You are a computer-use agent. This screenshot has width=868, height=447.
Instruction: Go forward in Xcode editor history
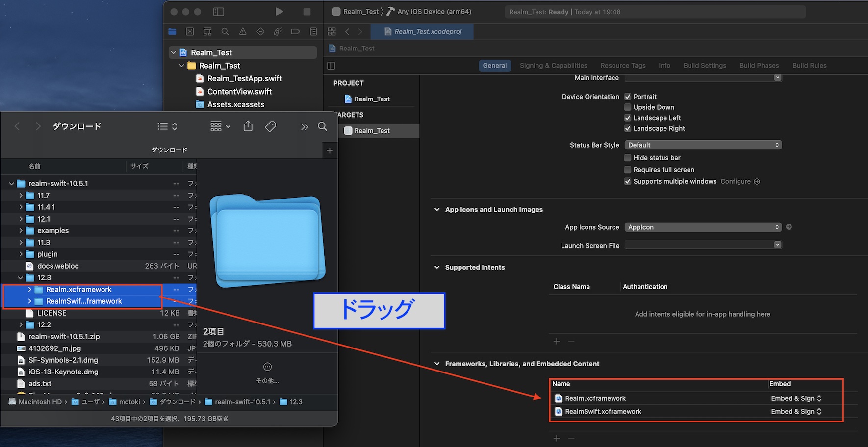point(360,31)
